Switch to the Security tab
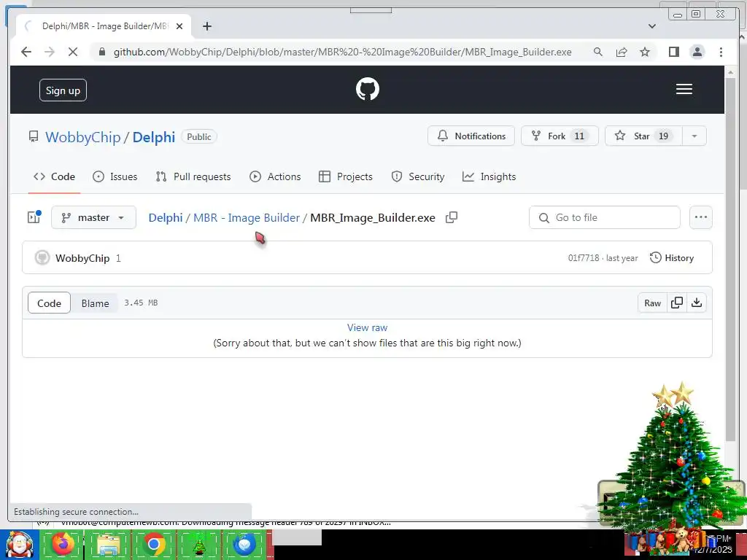747x560 pixels. [417, 176]
